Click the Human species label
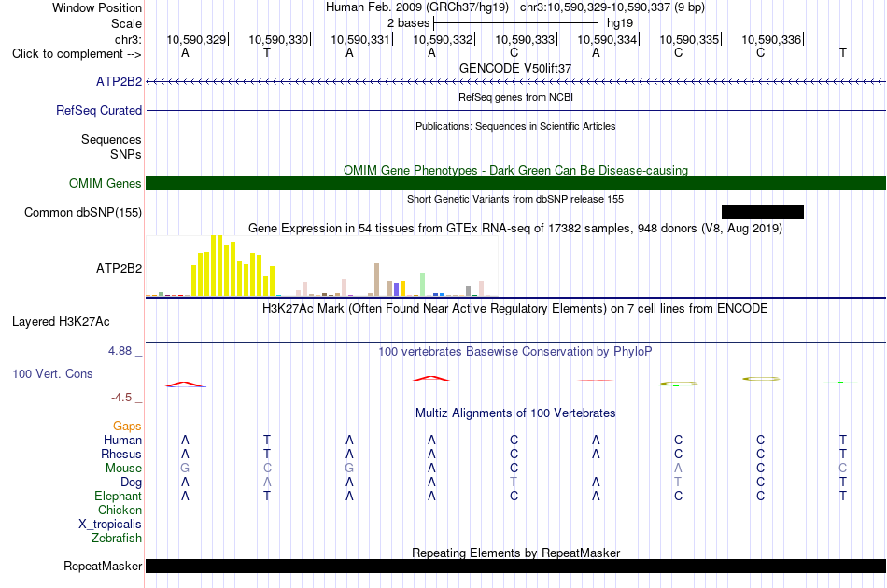 [x=122, y=441]
